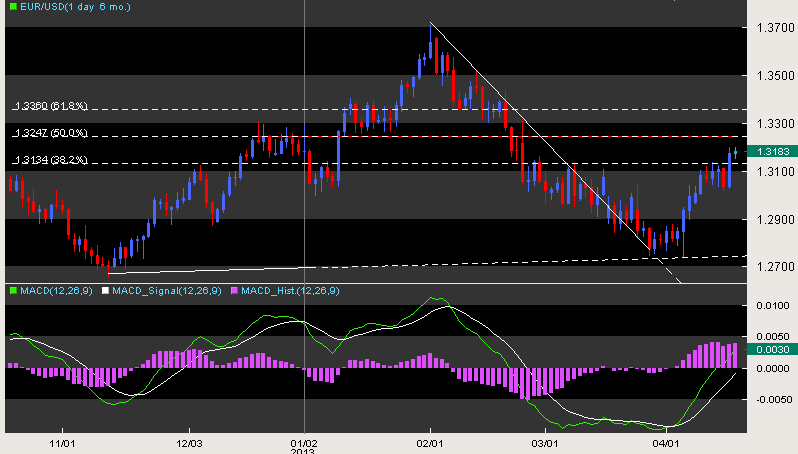Click the 1.2900 price axis label
This screenshot has height=454, width=798.
pos(776,219)
